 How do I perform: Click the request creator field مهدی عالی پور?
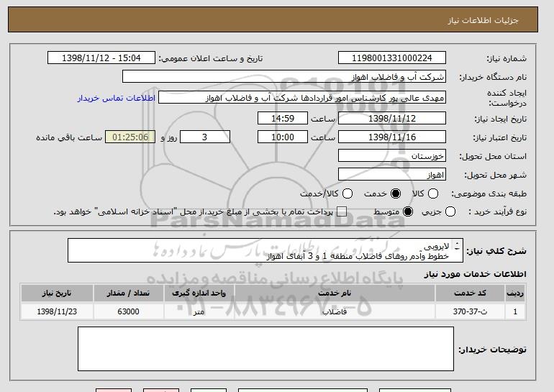(x=302, y=98)
